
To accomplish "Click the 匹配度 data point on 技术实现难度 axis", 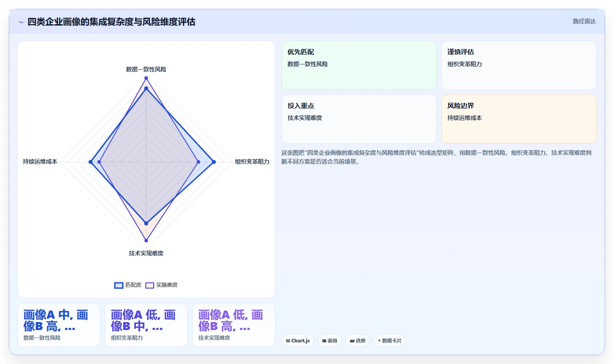I will coord(146,223).
